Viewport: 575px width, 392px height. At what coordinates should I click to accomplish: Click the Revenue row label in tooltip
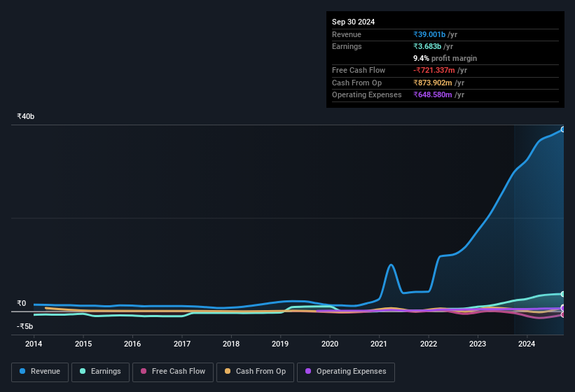coord(347,34)
